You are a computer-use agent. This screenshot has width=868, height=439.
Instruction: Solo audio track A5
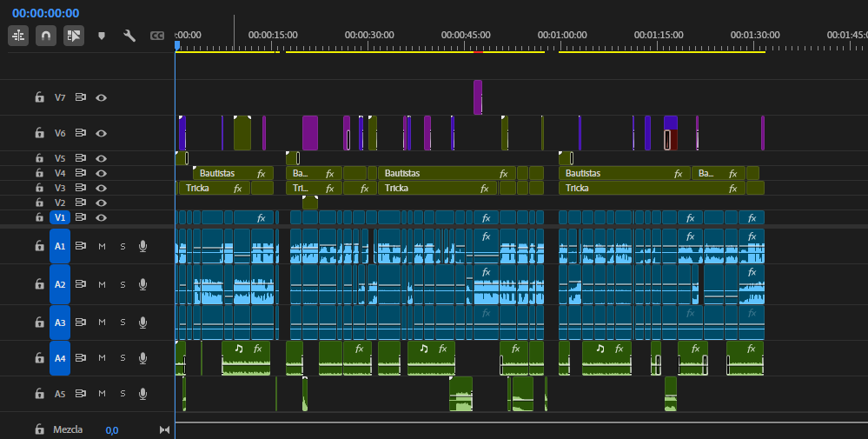[123, 394]
